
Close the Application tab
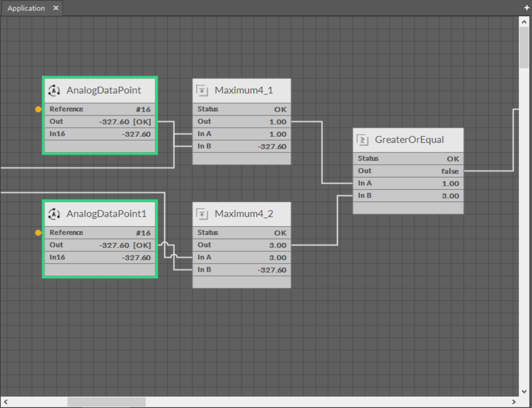pyautogui.click(x=56, y=8)
